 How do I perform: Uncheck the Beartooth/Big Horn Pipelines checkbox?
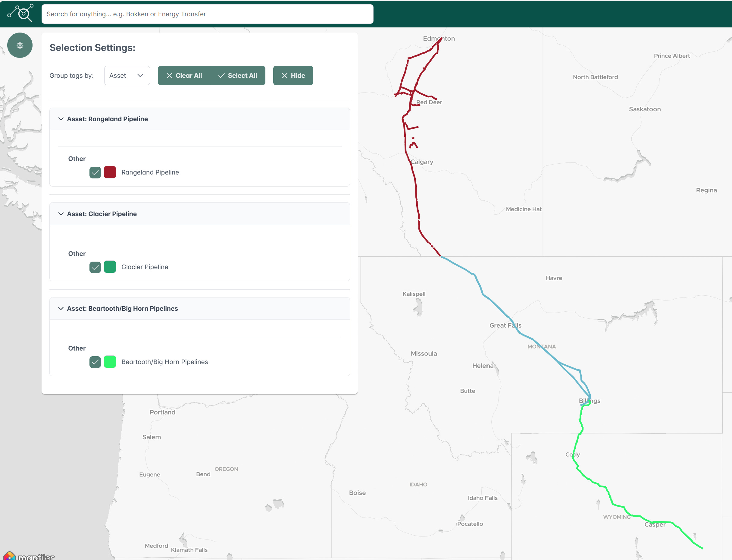pos(95,362)
